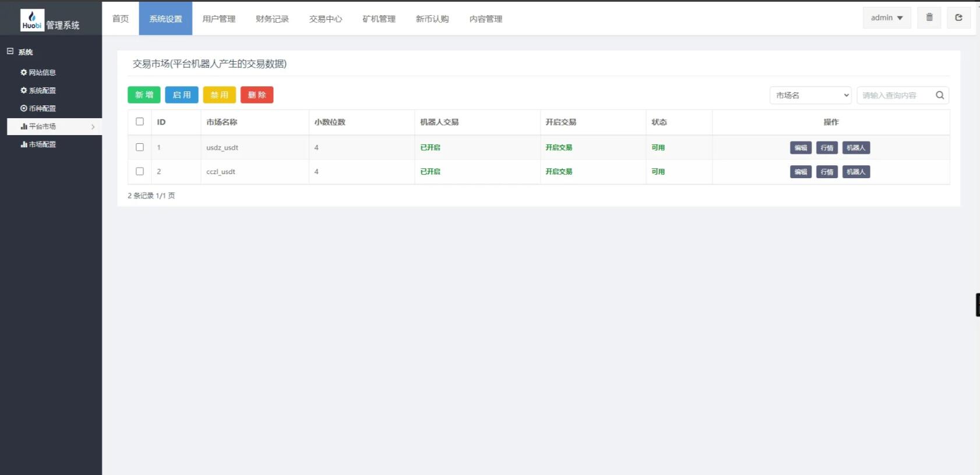Click the green 新增 button
Viewport: 980px width, 475px height.
click(x=144, y=95)
